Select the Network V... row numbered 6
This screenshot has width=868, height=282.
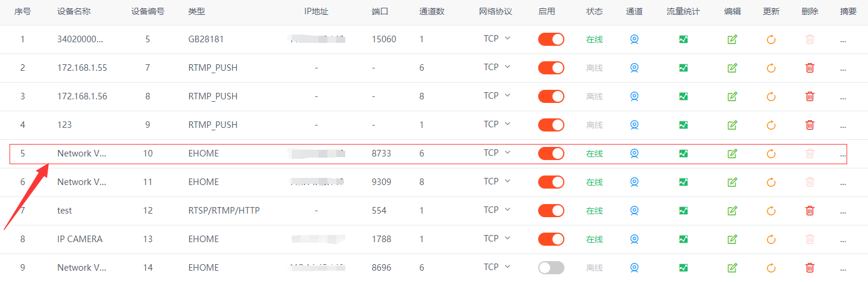82,182
